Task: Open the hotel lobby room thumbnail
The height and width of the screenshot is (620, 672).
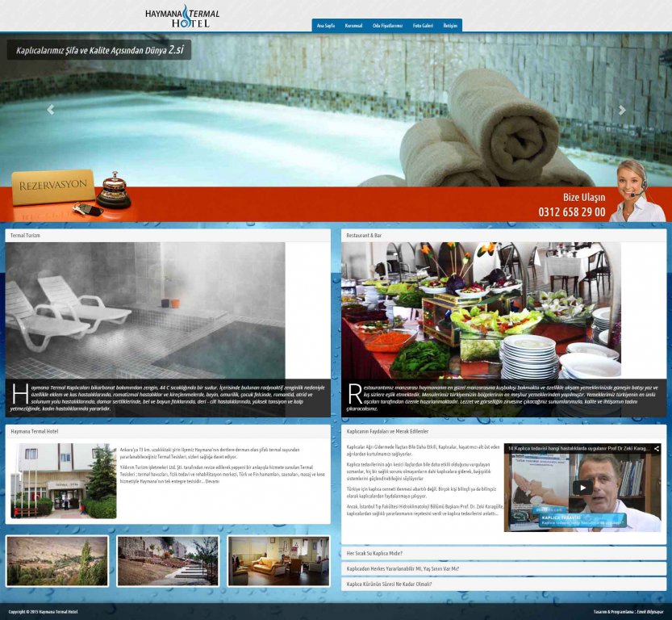Action: coord(278,560)
